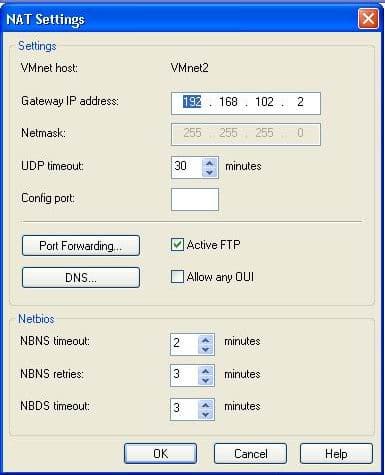Increase NBDS timeout with up arrow
This screenshot has width=385, height=475.
tap(205, 405)
